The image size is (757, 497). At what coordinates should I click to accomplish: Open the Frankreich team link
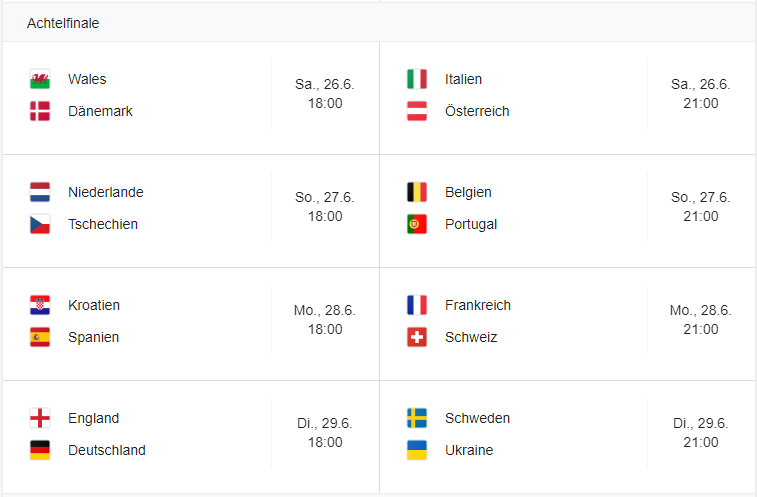478,305
